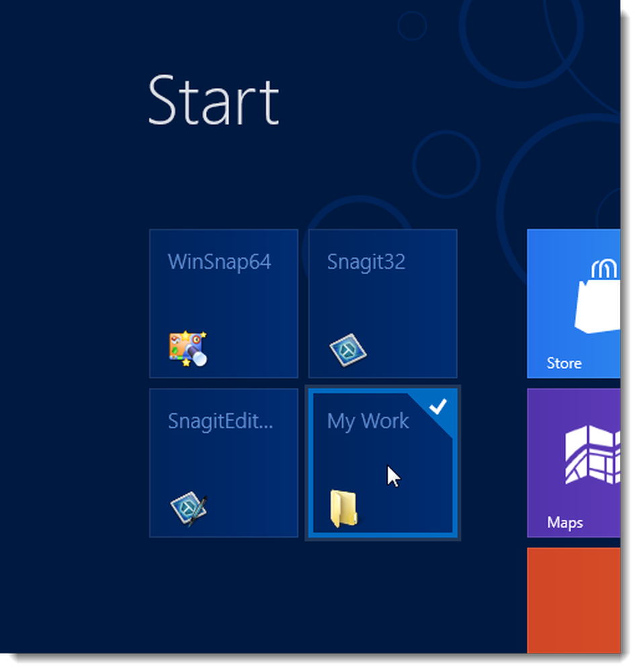The height and width of the screenshot is (672, 639).
Task: Open the SnagitEdit... tile
Action: (x=223, y=463)
